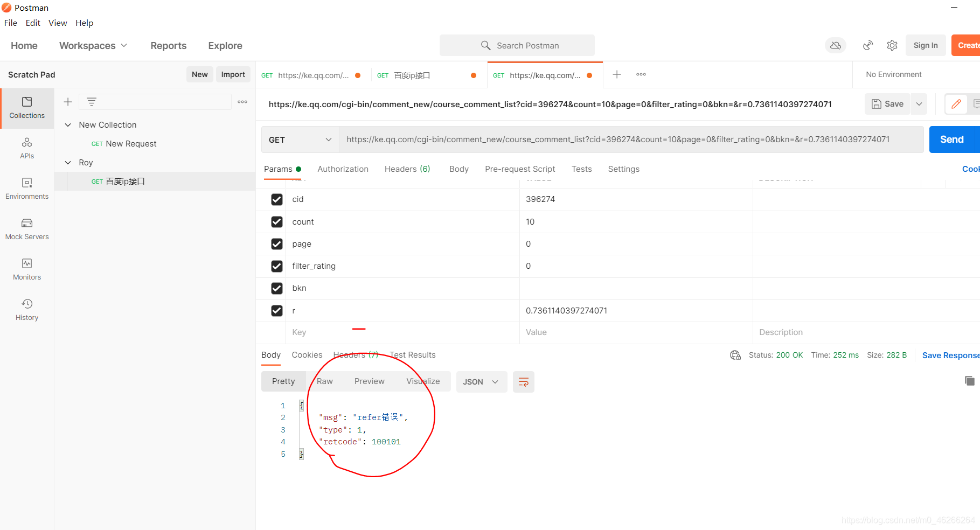
Task: Open the Test Results tab
Action: pyautogui.click(x=413, y=355)
